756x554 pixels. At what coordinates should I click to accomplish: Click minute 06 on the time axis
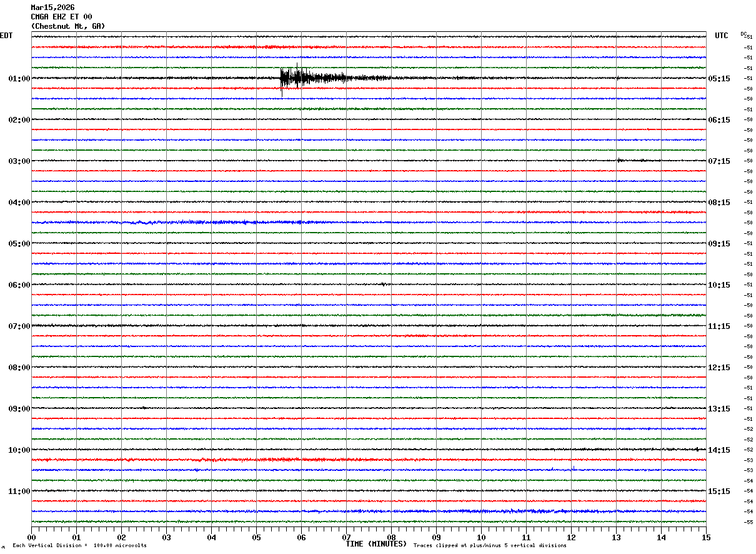301,537
